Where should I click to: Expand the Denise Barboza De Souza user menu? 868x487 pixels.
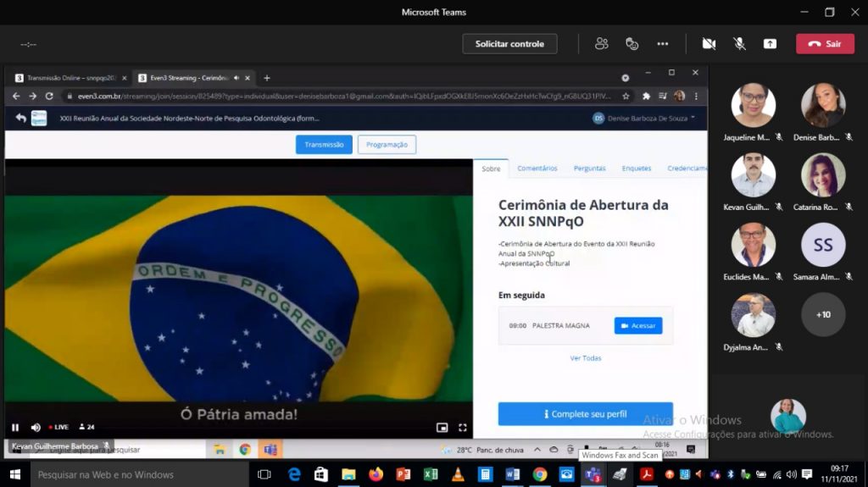[x=644, y=119]
